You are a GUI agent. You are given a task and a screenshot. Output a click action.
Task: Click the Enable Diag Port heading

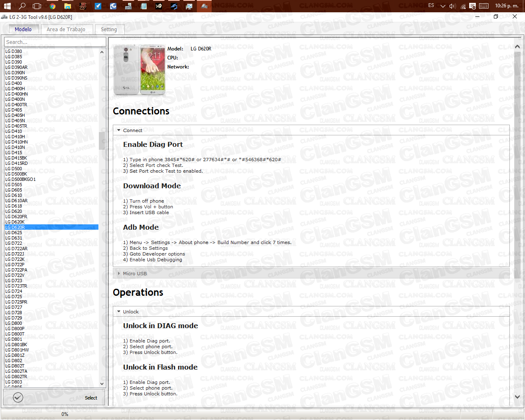[x=153, y=144]
